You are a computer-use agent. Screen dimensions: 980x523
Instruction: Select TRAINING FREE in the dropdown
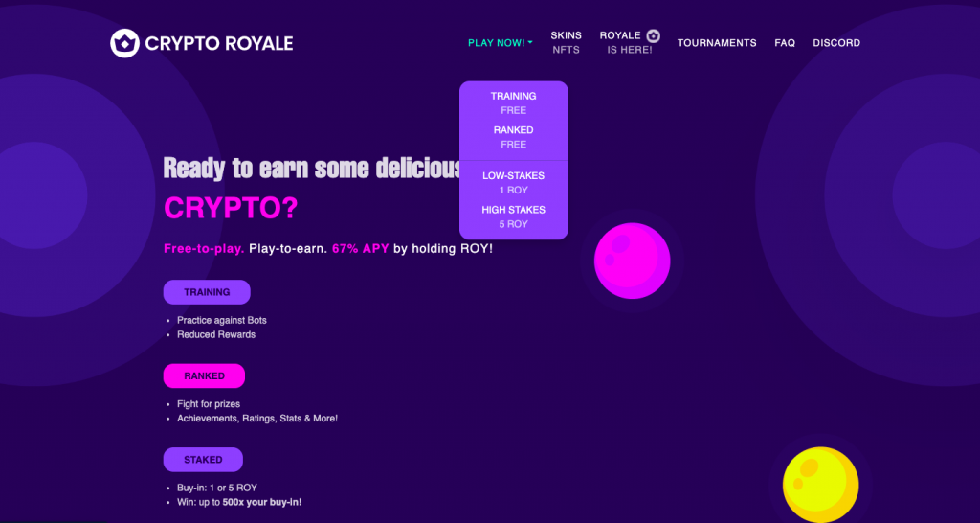514,103
